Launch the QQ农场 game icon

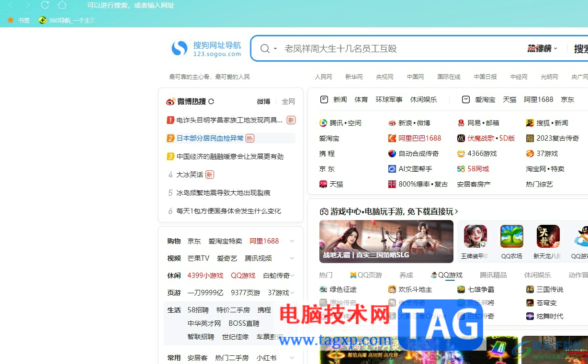point(512,237)
